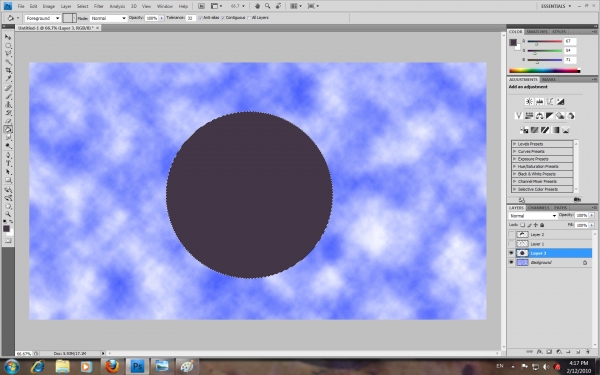Select the Type tool in the toolbox
Viewport: 600px width, 375px height.
[x=8, y=163]
